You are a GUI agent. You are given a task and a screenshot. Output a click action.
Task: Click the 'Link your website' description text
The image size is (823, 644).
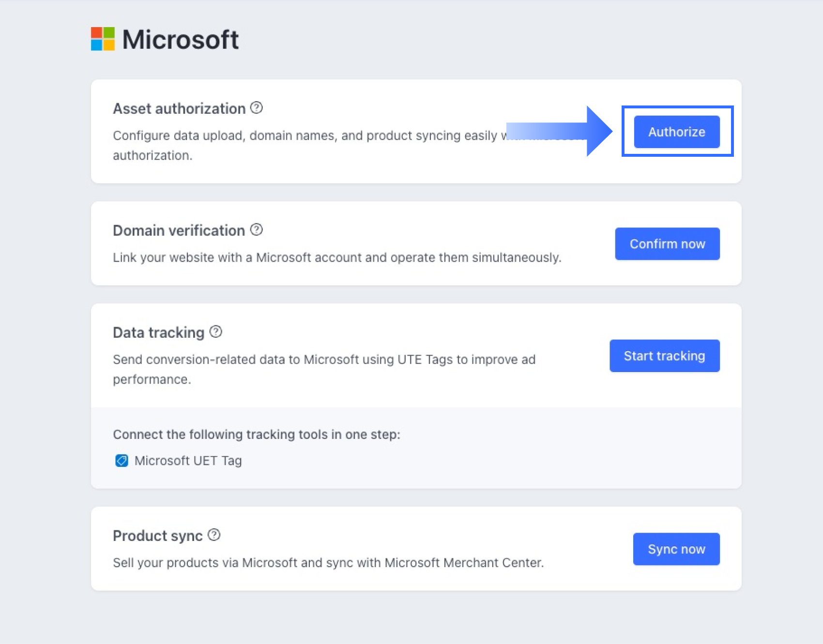coord(337,257)
